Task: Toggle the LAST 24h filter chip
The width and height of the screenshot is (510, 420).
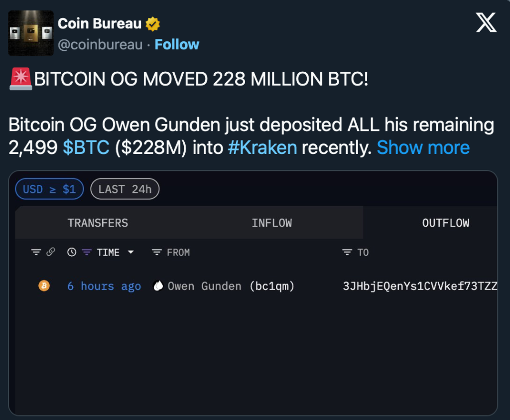Action: [x=125, y=189]
